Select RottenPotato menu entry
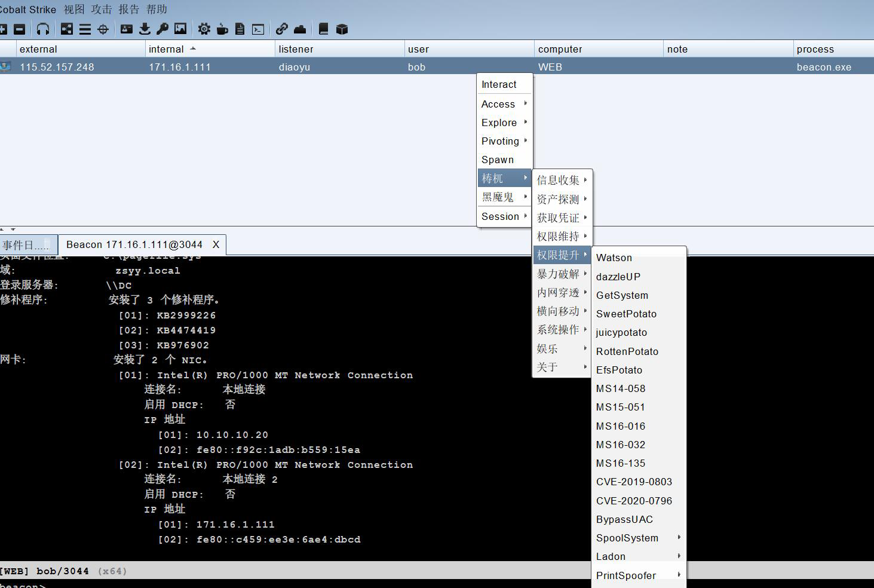 pos(639,351)
